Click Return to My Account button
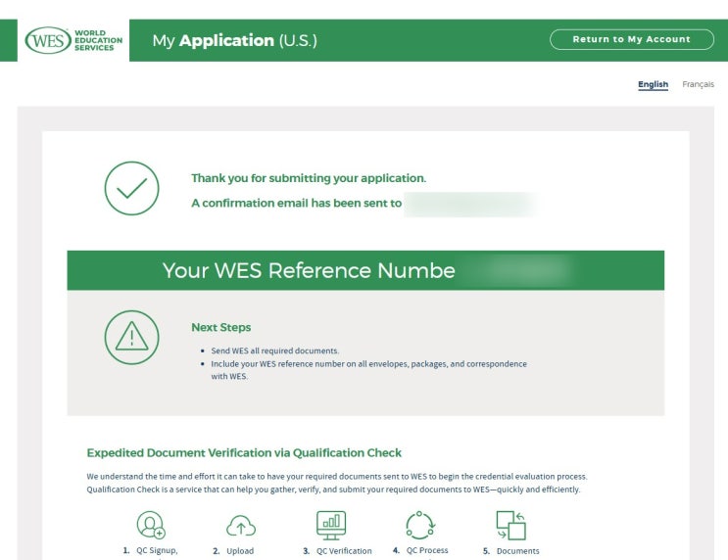728x560 pixels. tap(631, 39)
